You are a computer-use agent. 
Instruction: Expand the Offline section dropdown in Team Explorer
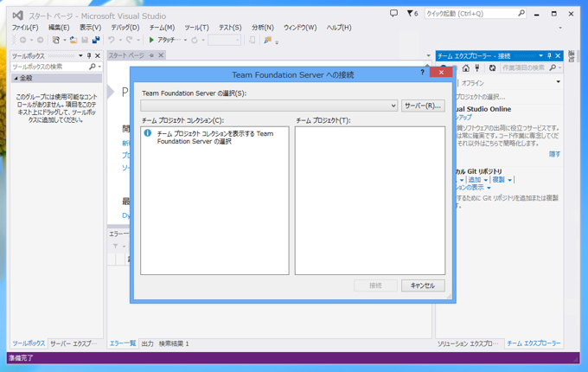click(558, 81)
